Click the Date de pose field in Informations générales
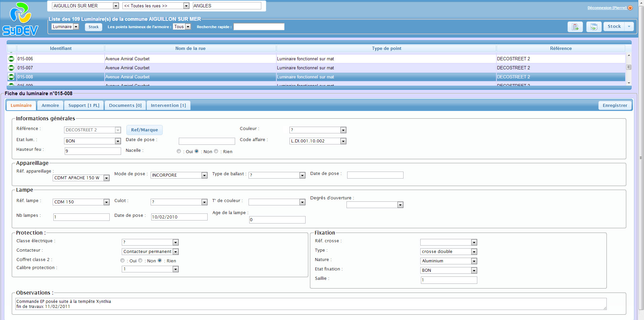Image resolution: width=644 pixels, height=320 pixels. click(x=207, y=141)
